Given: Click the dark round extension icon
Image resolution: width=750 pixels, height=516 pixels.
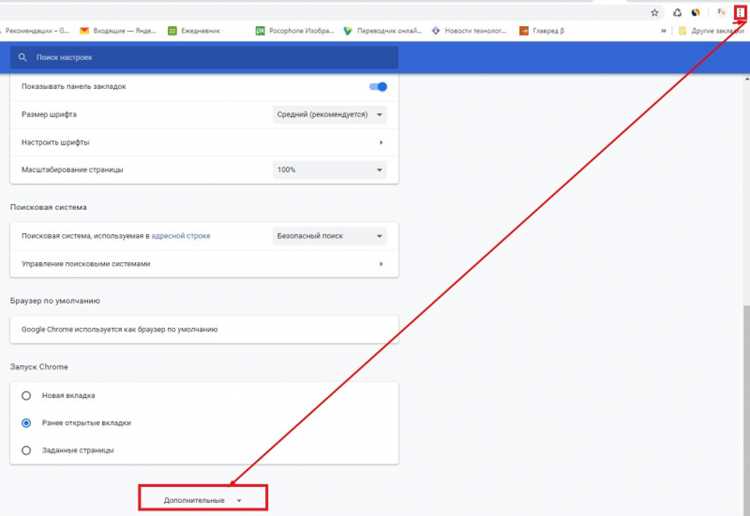Looking at the screenshot, I should point(696,13).
